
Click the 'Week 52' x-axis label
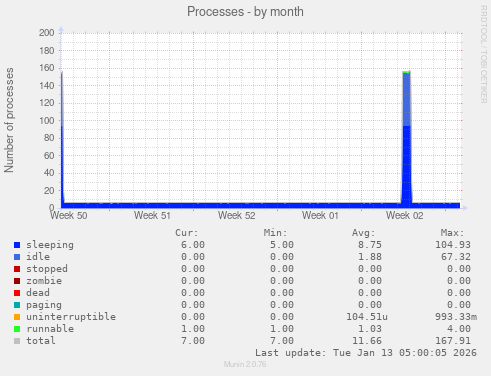(237, 215)
